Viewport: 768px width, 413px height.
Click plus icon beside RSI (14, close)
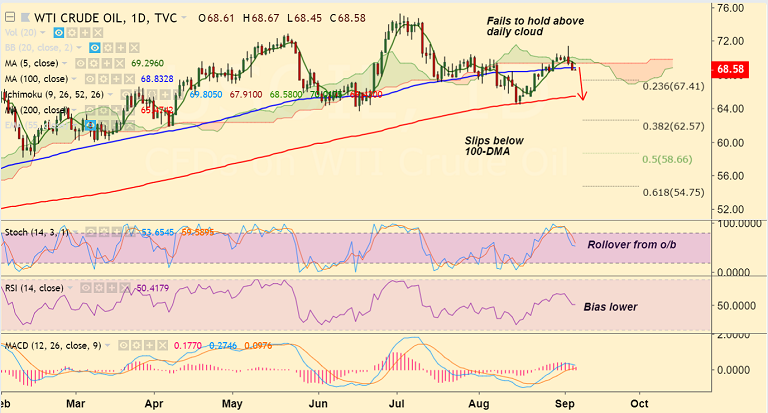click(x=112, y=288)
